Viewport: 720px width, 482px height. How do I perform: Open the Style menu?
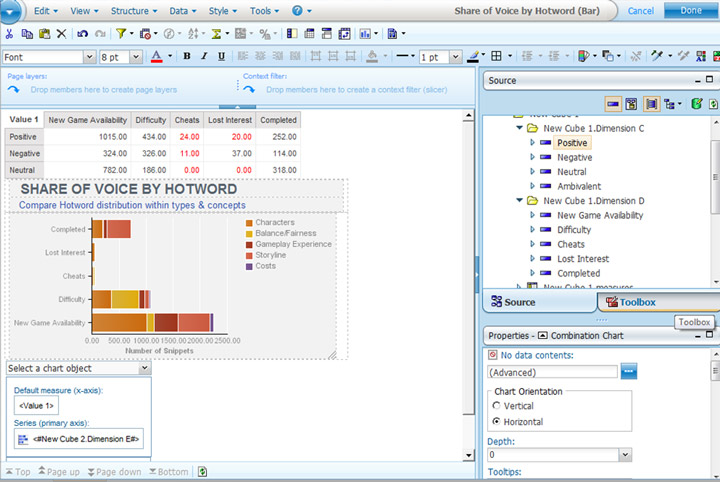click(223, 11)
